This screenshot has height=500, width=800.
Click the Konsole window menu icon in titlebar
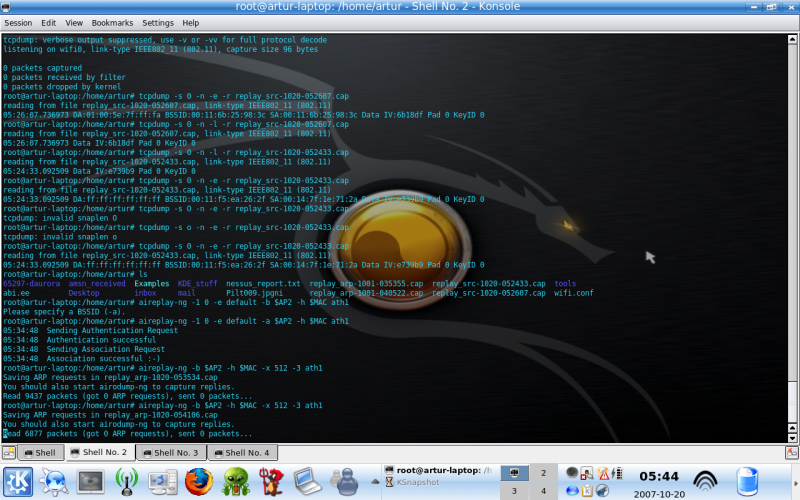tap(6, 7)
